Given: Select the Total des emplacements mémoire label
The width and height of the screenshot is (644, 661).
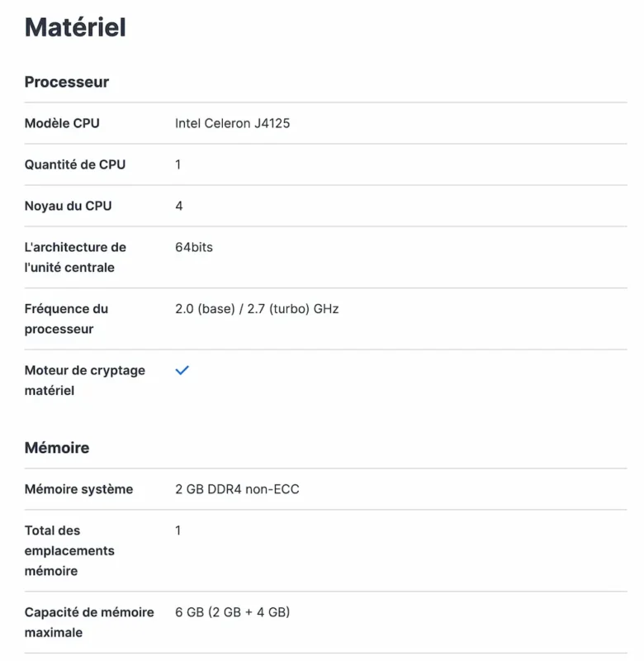Looking at the screenshot, I should click(69, 550).
